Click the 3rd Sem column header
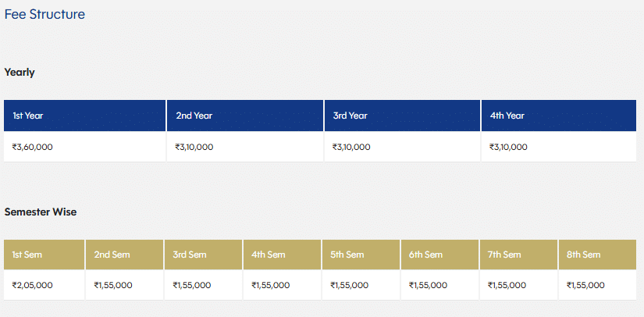The height and width of the screenshot is (317, 644). (191, 255)
